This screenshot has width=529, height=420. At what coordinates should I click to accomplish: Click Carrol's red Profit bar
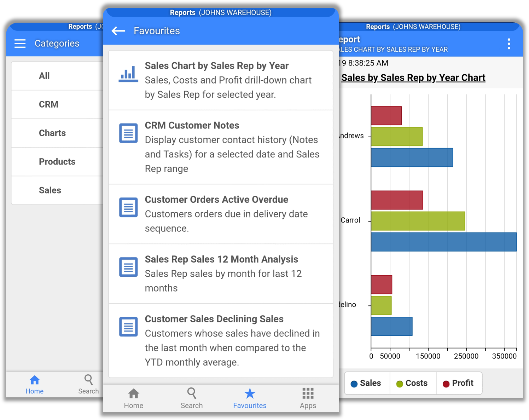tap(397, 200)
